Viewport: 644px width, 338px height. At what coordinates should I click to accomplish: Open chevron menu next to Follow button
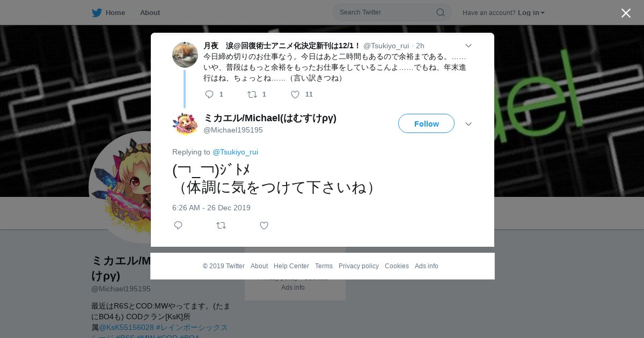468,124
